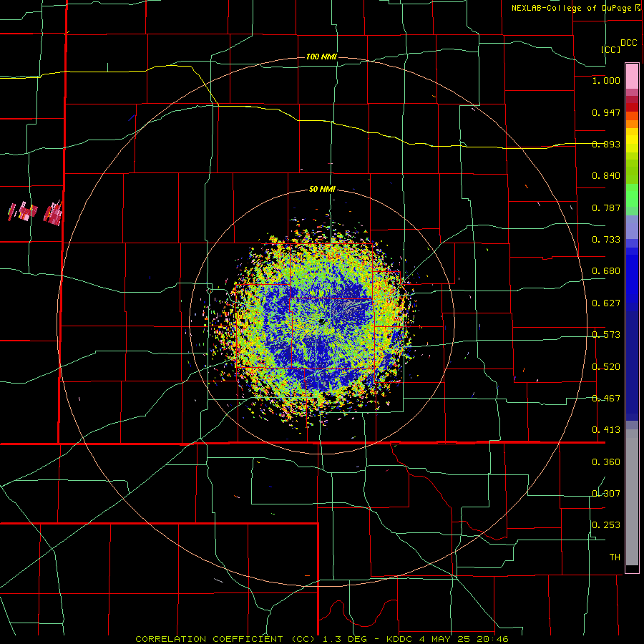
Task: Select the 0.787 scale value
Action: coord(606,208)
